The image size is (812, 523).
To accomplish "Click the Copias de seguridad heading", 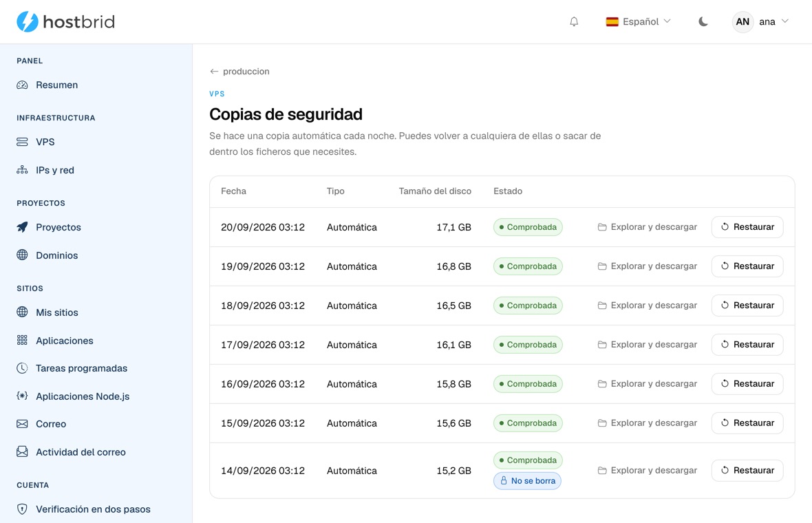I will pyautogui.click(x=286, y=114).
